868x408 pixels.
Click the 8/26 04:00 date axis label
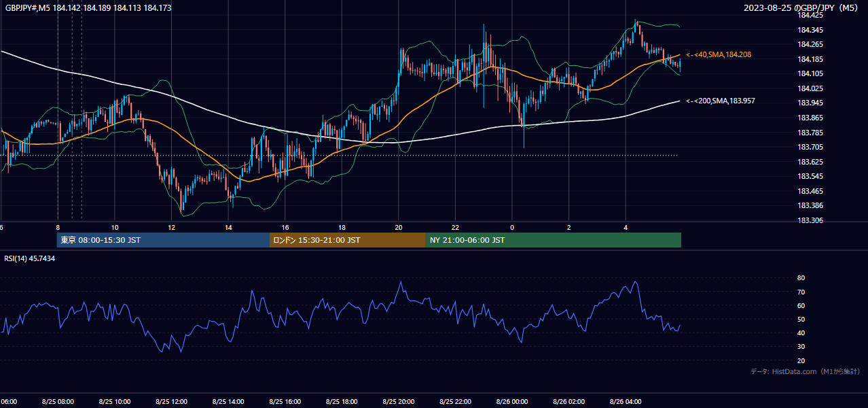626,401
